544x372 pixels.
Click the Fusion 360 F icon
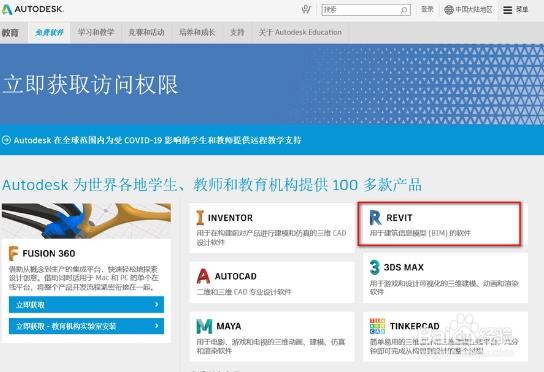[x=13, y=253]
